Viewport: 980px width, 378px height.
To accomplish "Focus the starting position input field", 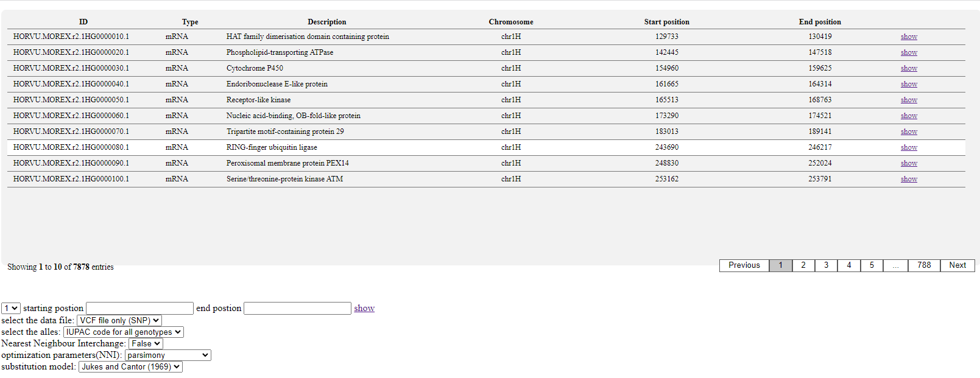I will point(139,309).
